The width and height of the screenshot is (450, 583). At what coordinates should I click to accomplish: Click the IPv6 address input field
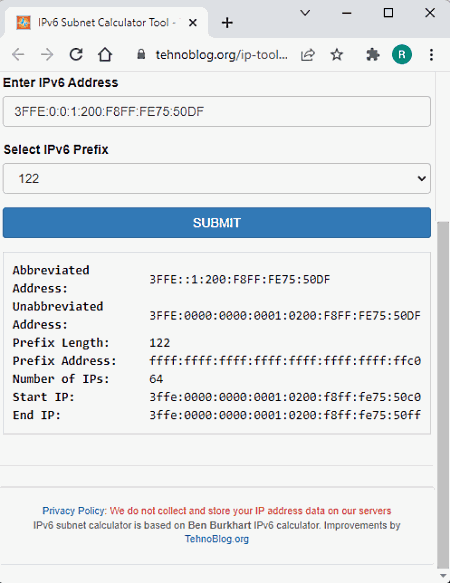(x=217, y=112)
